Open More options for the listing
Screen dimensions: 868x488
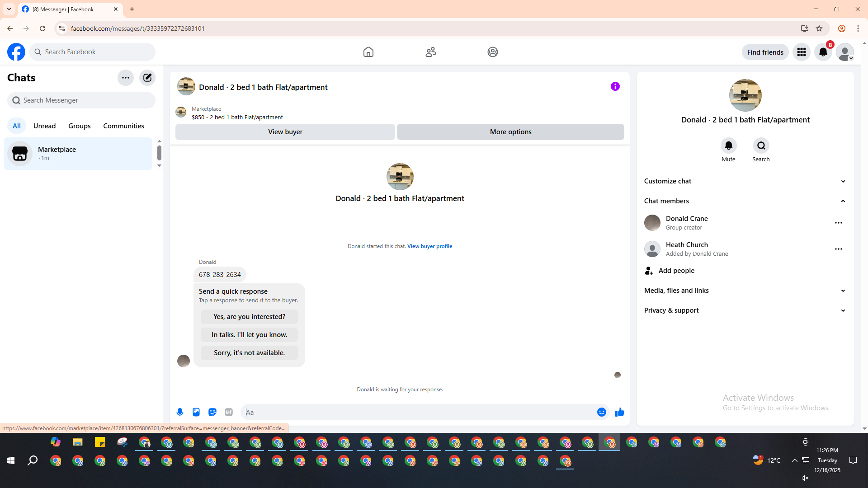(x=511, y=132)
